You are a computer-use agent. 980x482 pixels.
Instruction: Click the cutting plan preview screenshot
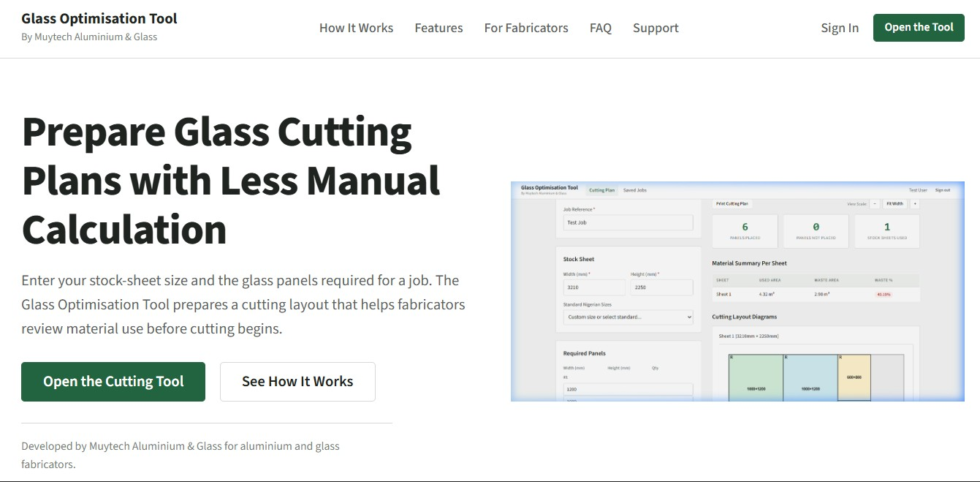(737, 291)
